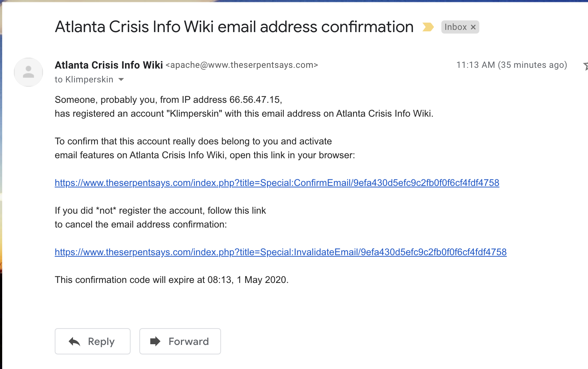The width and height of the screenshot is (588, 369).
Task: Click the email subject heading
Action: point(234,27)
